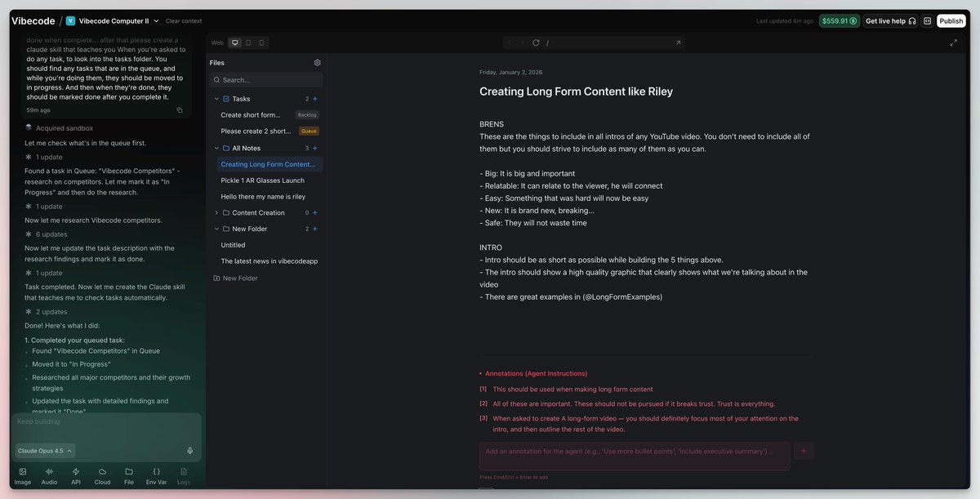
Task: Click the Vibecode logo
Action: (33, 20)
